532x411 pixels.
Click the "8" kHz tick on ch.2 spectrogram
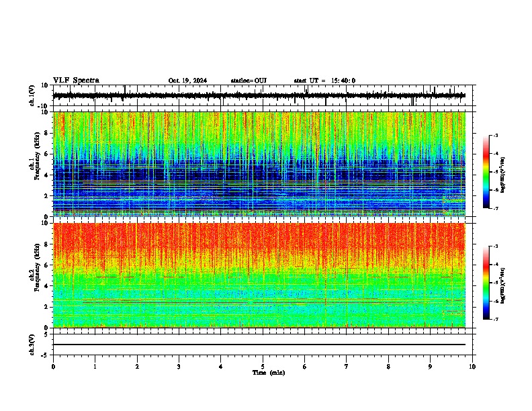[x=47, y=244]
